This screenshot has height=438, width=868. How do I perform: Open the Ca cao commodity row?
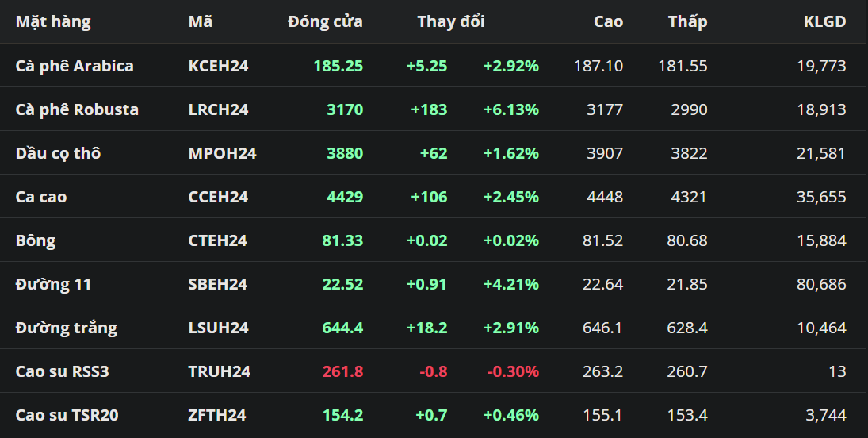pyautogui.click(x=41, y=197)
